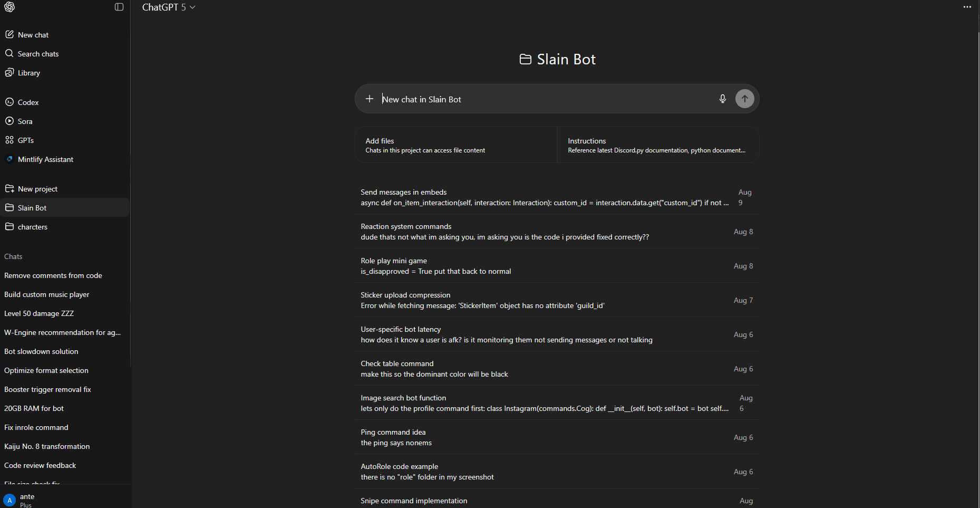Open the Library

28,73
